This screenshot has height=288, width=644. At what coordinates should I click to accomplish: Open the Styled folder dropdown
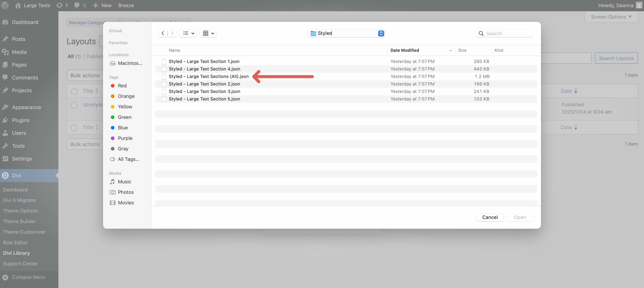pyautogui.click(x=346, y=33)
